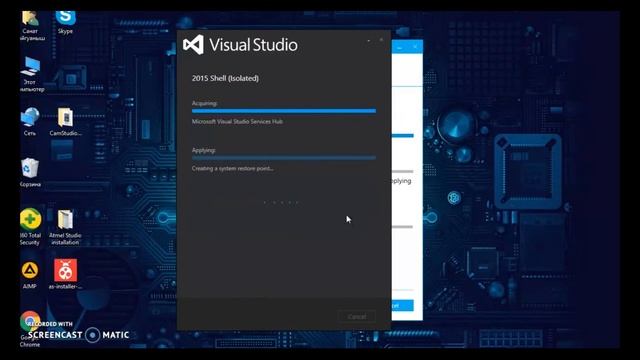Image resolution: width=640 pixels, height=360 pixels.
Task: Launch the Google Chrome desktop shortcut
Action: pyautogui.click(x=30, y=329)
